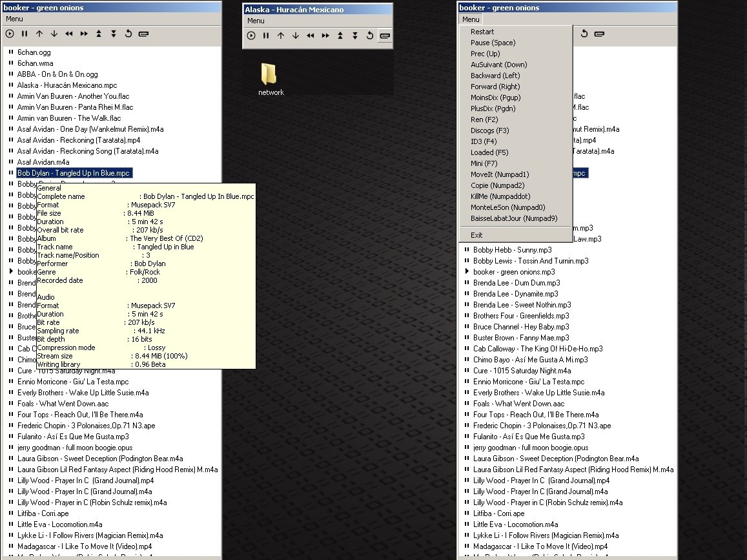
Task: Choose Discogs (F3) from the open menu
Action: (x=489, y=130)
